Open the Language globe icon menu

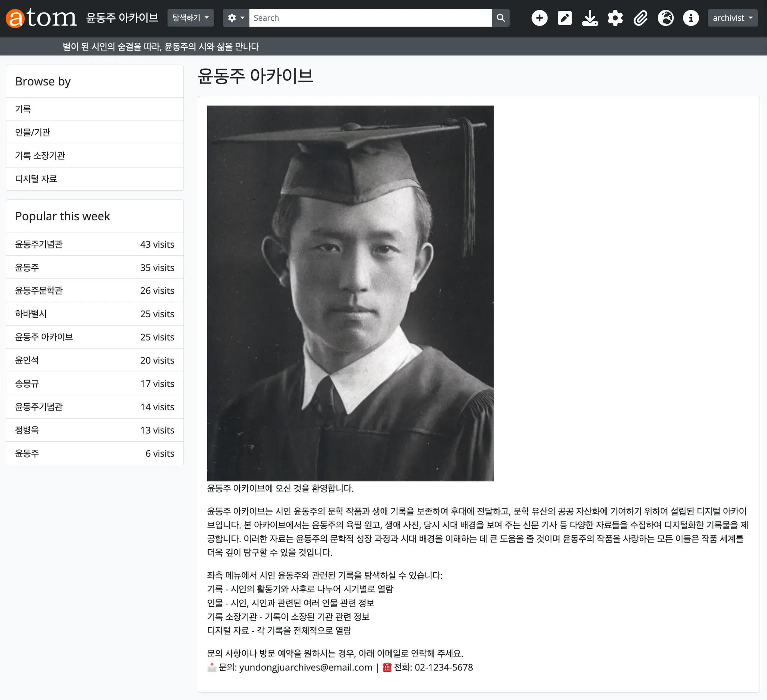[666, 18]
